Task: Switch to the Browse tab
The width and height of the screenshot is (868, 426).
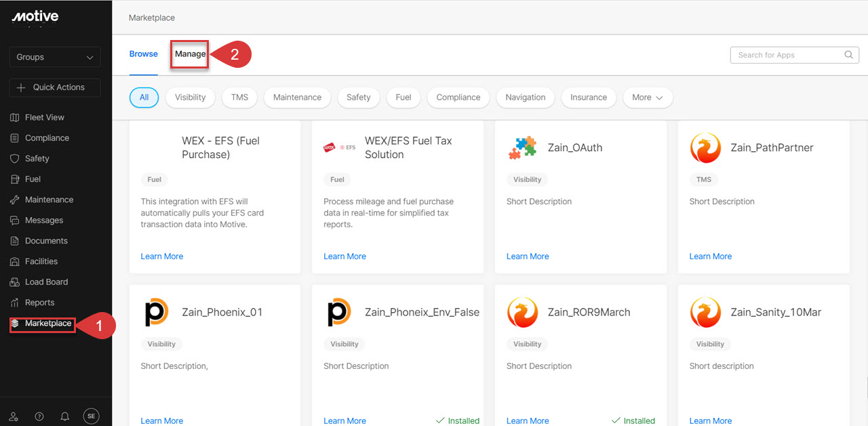Action: coord(144,54)
